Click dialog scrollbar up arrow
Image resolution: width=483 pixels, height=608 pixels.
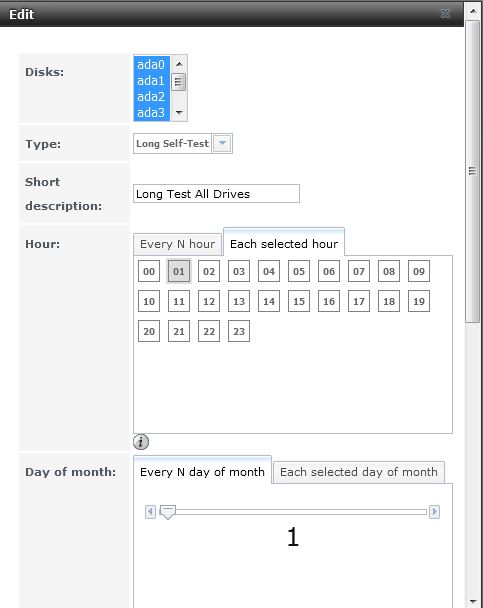(x=473, y=11)
